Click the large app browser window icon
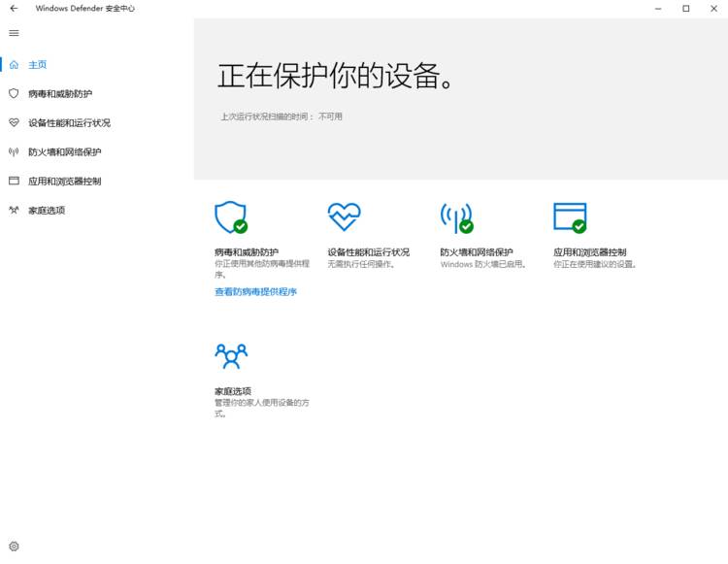This screenshot has height=564, width=728. click(570, 217)
